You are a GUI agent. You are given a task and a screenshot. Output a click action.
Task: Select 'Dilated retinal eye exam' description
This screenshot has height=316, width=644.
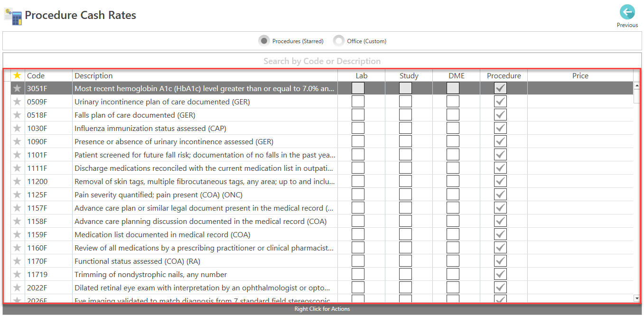205,288
